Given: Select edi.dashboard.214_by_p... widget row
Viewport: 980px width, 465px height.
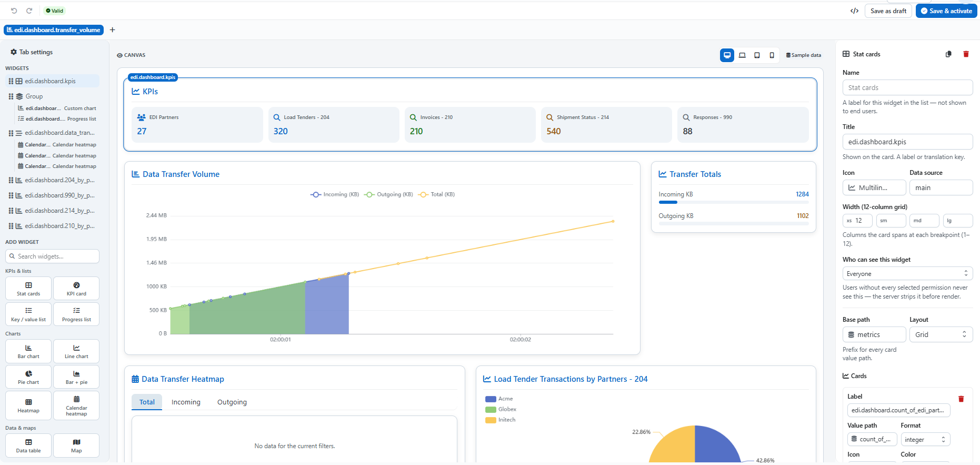Looking at the screenshot, I should pos(52,211).
